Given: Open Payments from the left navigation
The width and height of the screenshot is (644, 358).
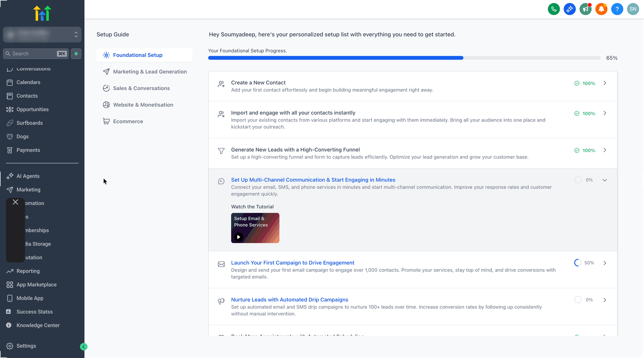Looking at the screenshot, I should click(10, 150).
